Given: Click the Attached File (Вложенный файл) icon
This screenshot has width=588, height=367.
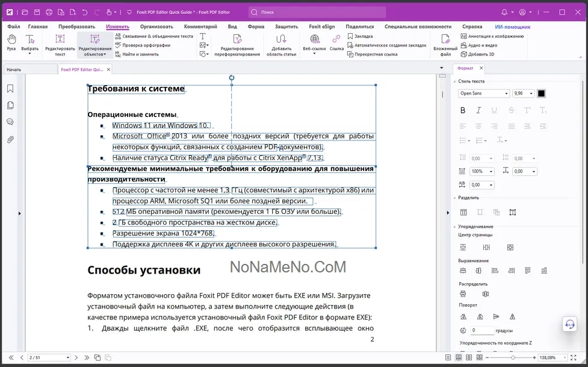Looking at the screenshot, I should click(x=445, y=45).
